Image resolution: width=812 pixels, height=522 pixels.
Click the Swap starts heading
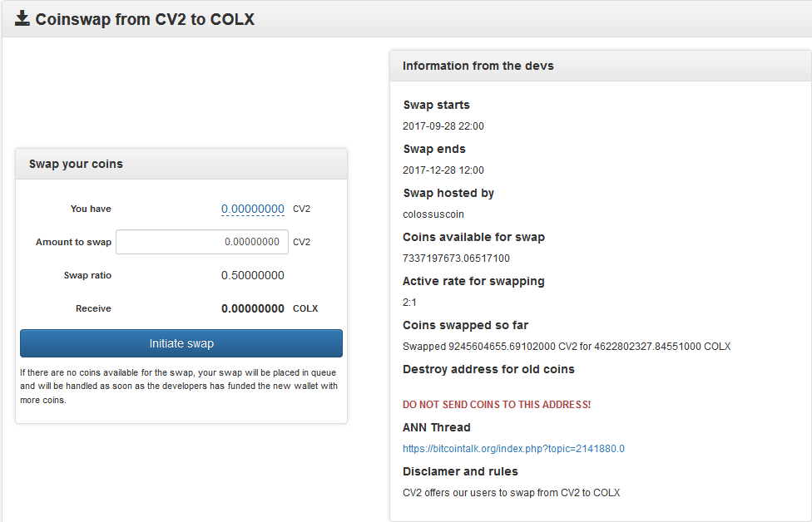[x=437, y=105]
